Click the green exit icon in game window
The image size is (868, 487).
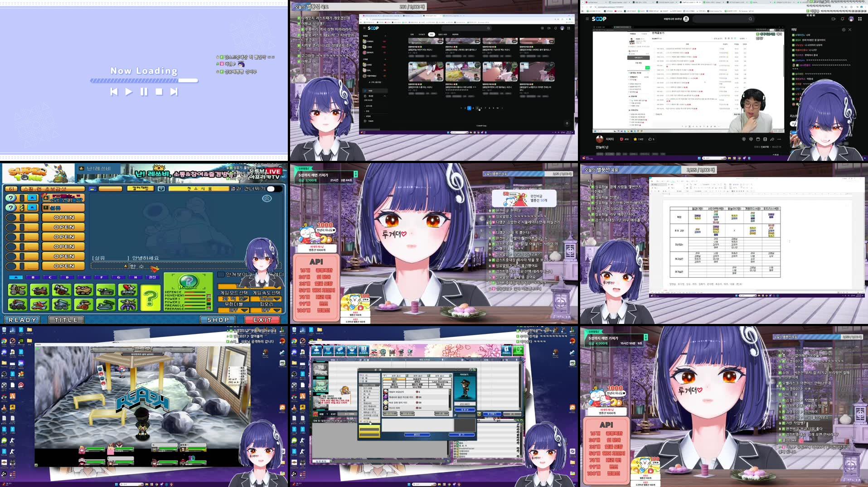(519, 351)
